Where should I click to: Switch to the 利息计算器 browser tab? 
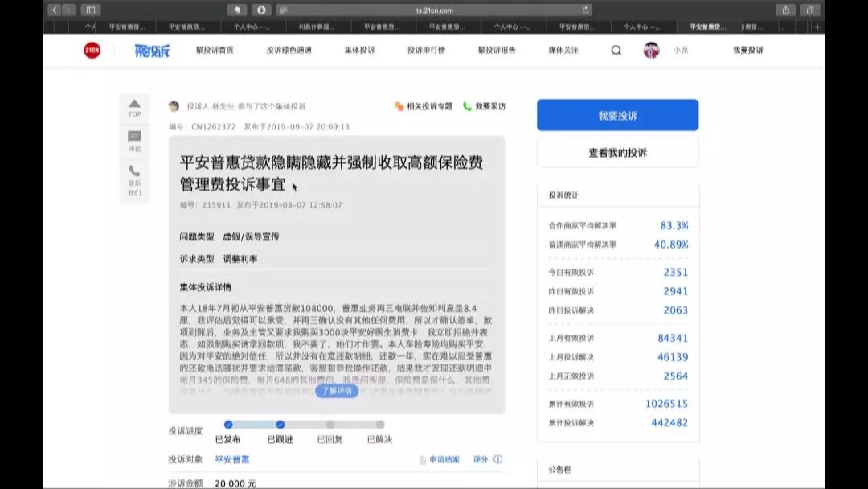pos(317,27)
